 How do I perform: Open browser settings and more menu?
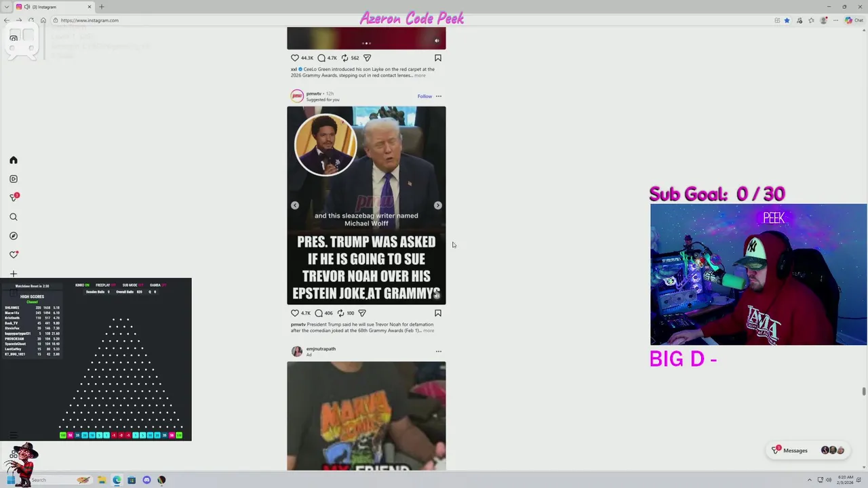coord(836,20)
